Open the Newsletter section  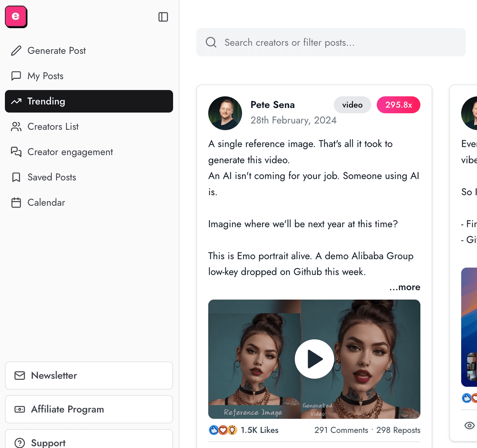pyautogui.click(x=54, y=376)
